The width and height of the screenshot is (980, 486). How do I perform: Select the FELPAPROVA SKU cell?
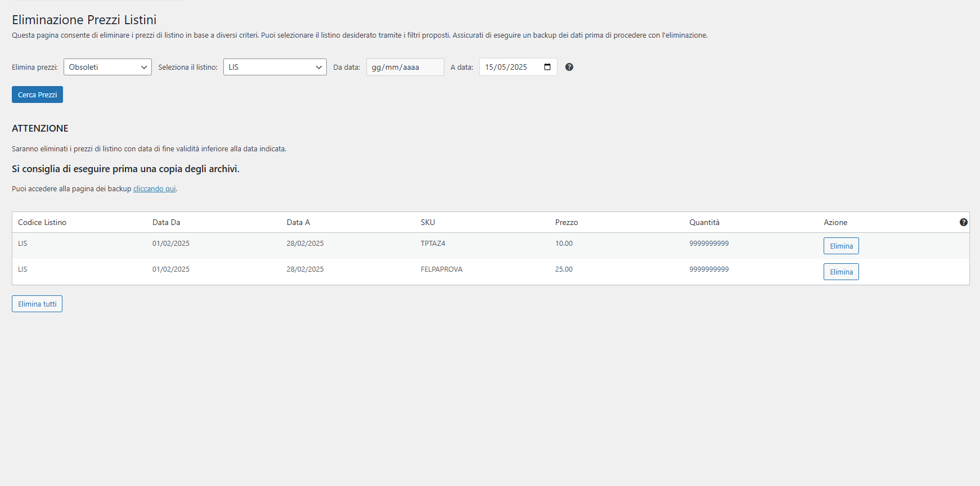pyautogui.click(x=442, y=269)
